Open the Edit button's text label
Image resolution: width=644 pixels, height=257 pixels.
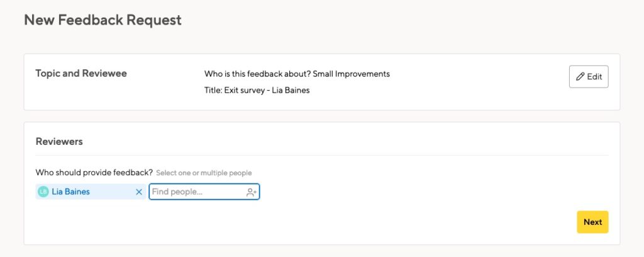click(594, 77)
